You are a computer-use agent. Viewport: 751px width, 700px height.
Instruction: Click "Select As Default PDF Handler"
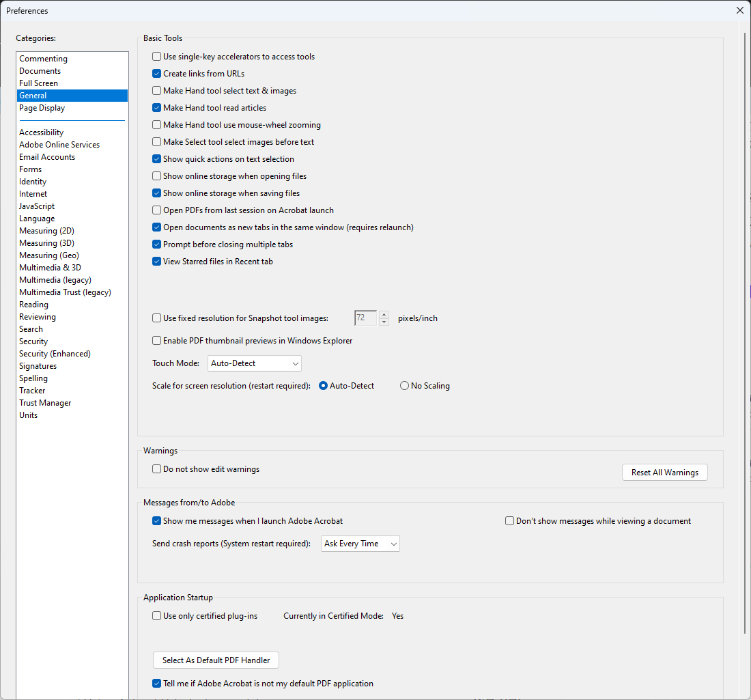click(215, 660)
